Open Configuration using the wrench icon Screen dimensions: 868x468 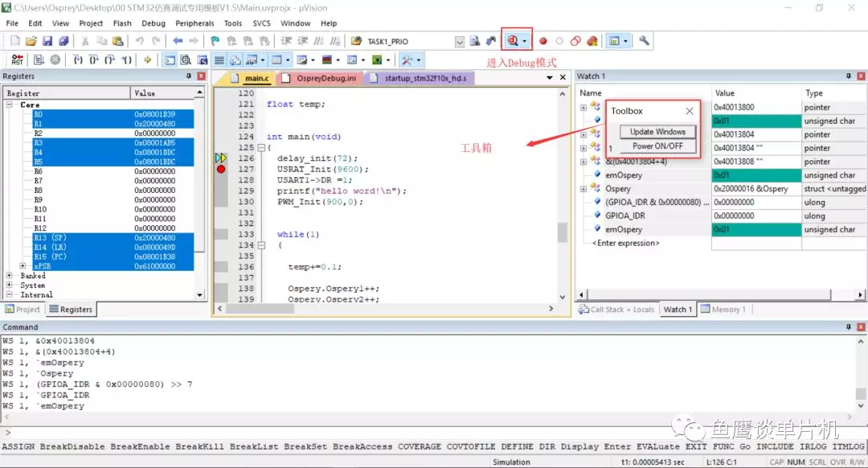pyautogui.click(x=644, y=40)
